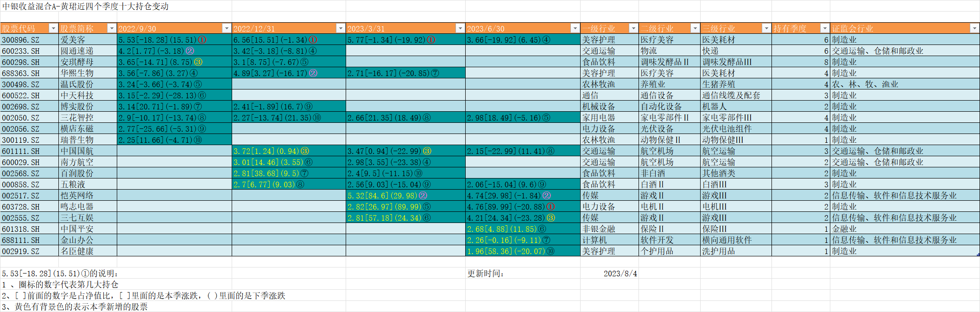
Task: Click the stock name 三七互娱
Action: pos(88,218)
